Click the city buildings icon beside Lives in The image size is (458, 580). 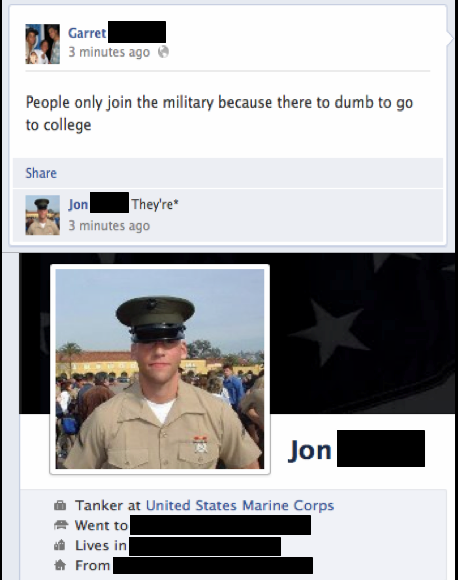pyautogui.click(x=60, y=545)
